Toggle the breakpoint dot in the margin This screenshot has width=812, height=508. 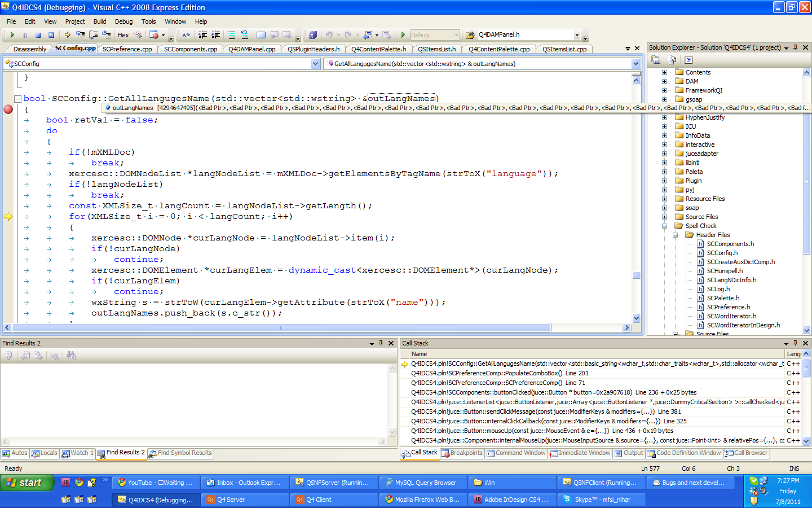[x=8, y=111]
